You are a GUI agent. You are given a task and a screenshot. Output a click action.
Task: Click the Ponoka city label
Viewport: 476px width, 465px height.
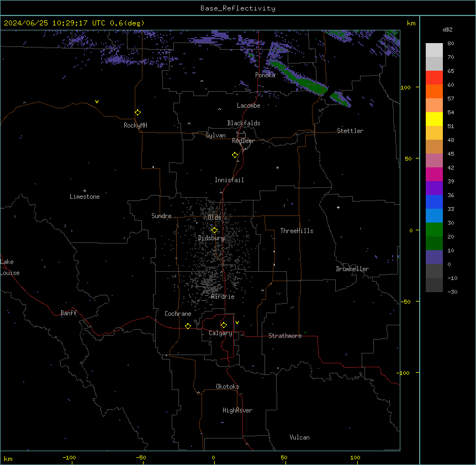click(265, 75)
